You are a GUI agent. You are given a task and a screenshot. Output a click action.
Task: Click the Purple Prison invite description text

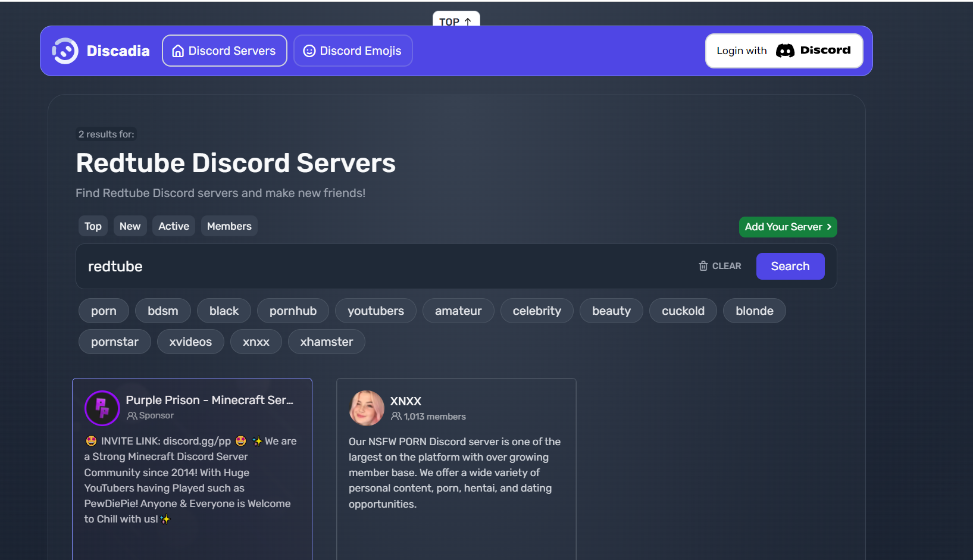[190, 480]
